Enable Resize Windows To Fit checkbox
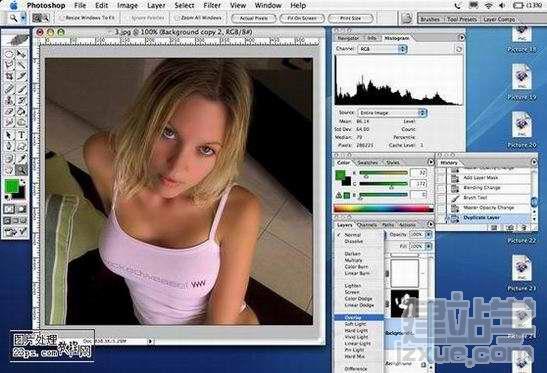Image resolution: width=547 pixels, height=373 pixels. (61, 18)
